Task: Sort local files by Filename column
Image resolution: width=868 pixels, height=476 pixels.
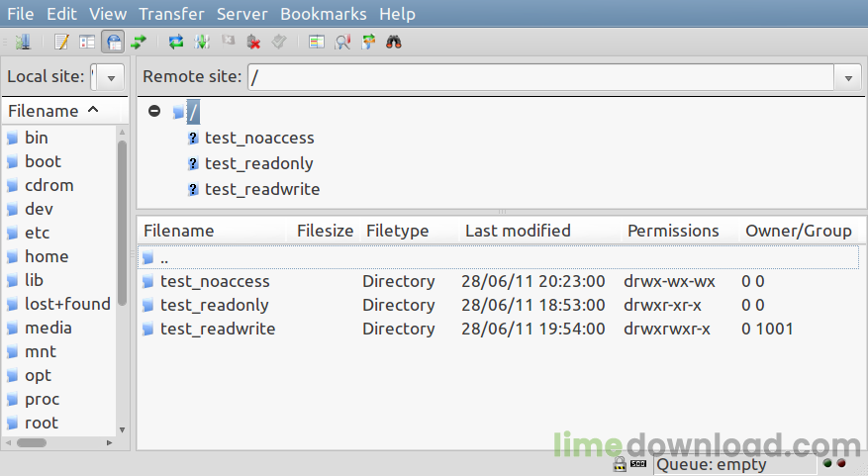Action: pyautogui.click(x=61, y=111)
